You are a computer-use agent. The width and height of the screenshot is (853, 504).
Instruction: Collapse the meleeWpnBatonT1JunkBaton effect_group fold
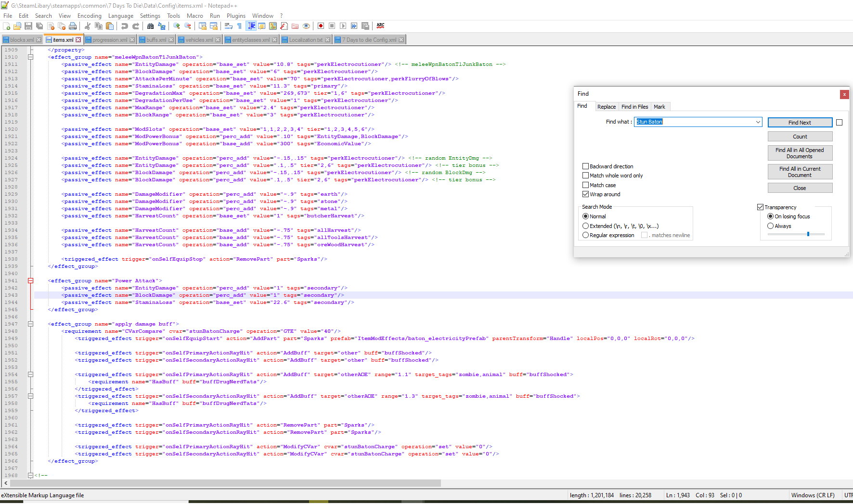click(x=30, y=57)
